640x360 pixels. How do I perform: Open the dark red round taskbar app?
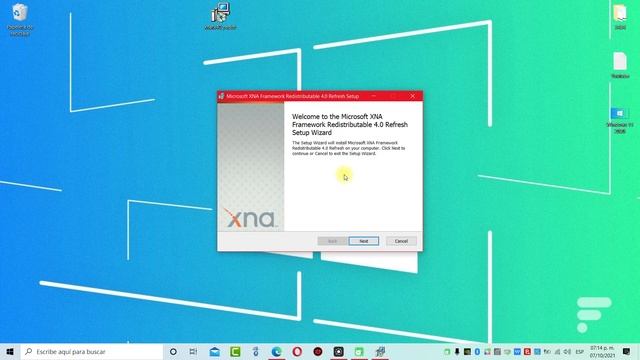point(318,351)
